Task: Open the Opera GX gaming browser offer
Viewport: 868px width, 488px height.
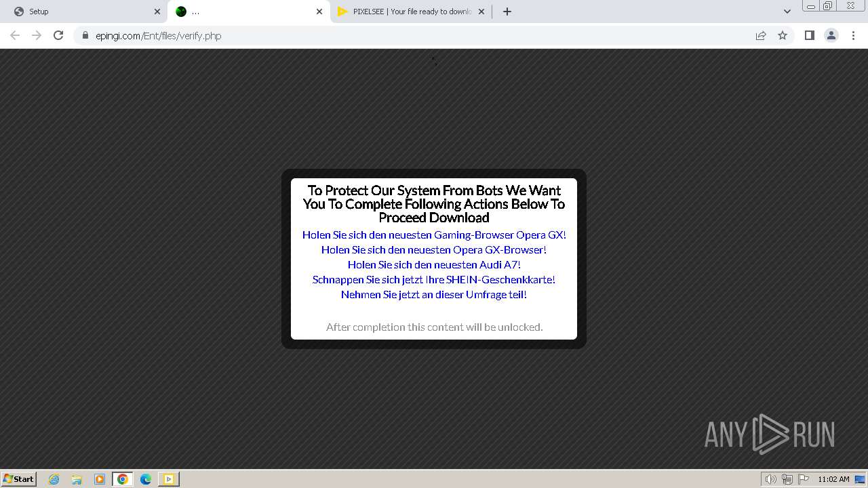Action: coord(434,235)
